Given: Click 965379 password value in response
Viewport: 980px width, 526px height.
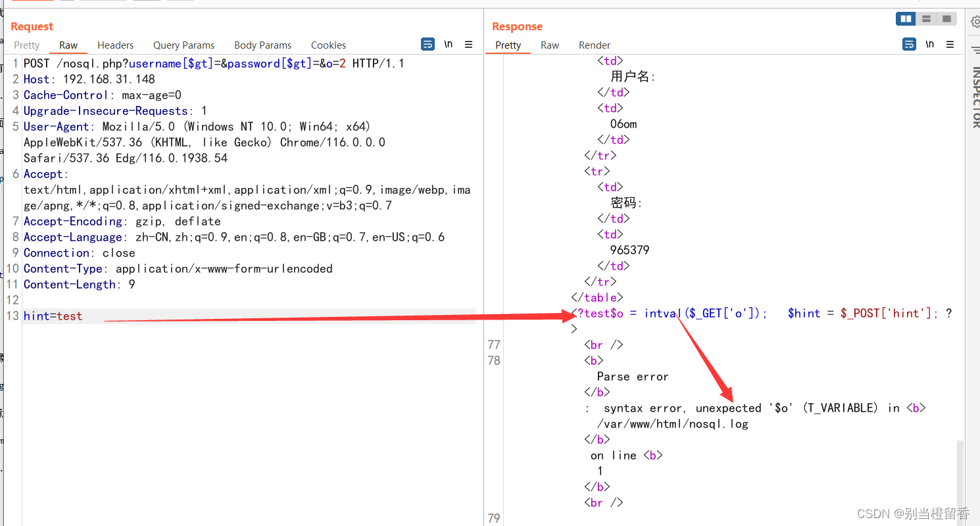Looking at the screenshot, I should (x=630, y=251).
